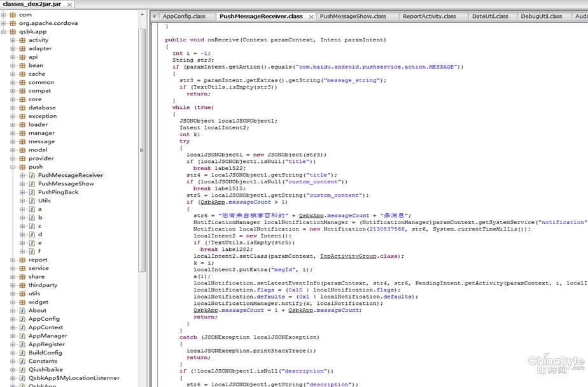Select the model package in tree
Image resolution: width=588 pixels, height=387 pixels.
[x=38, y=150]
